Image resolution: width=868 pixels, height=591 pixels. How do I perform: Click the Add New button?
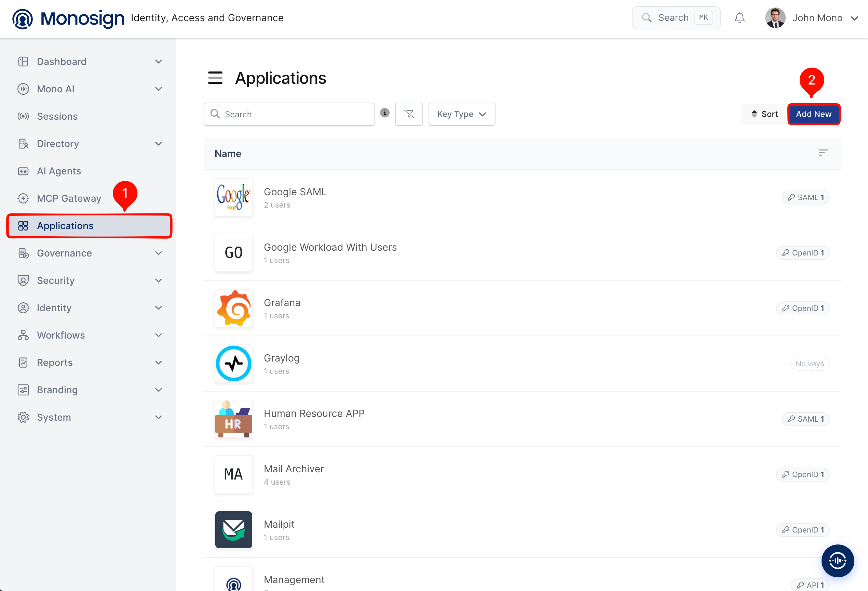pos(813,114)
